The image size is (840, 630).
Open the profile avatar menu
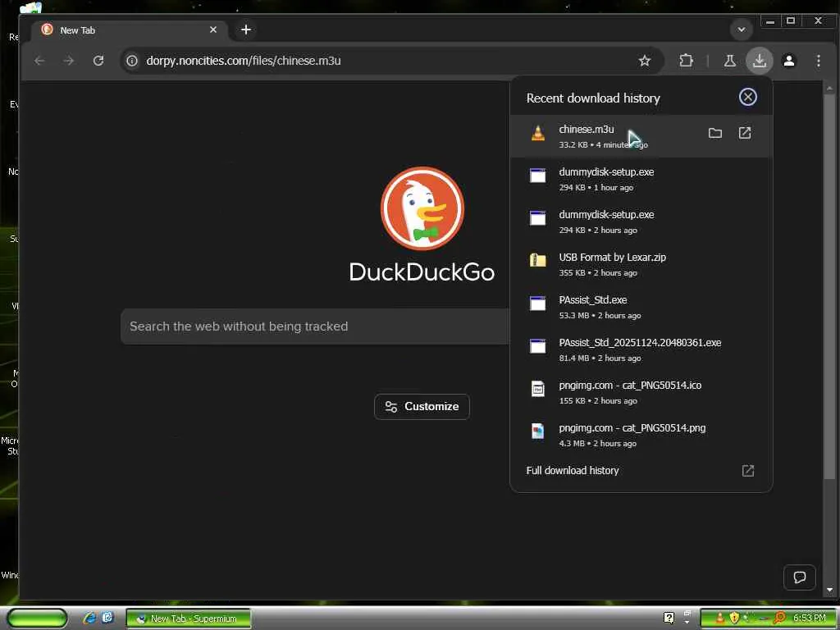pos(788,61)
